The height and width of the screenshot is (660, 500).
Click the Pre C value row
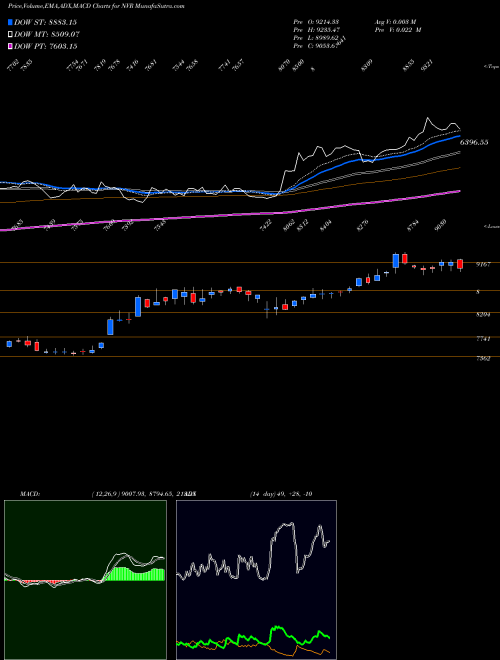[316, 46]
